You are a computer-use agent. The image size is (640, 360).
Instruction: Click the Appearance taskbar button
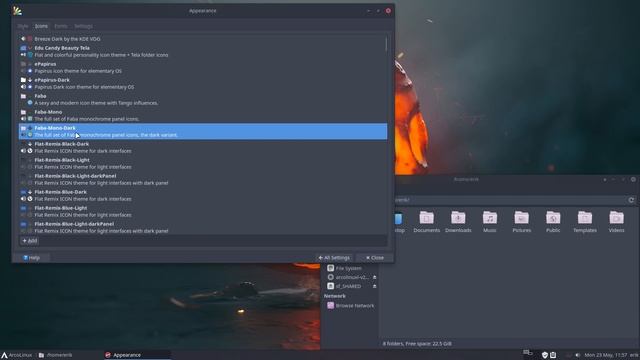tap(137, 355)
